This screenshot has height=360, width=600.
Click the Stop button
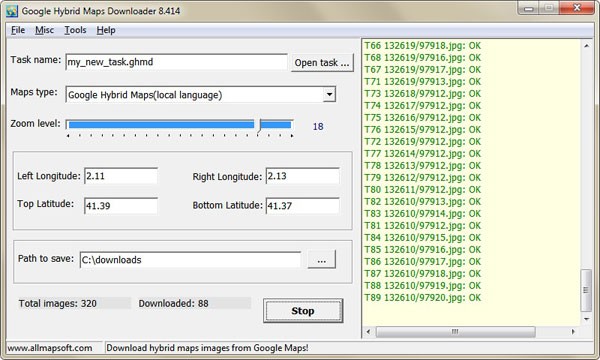[303, 311]
